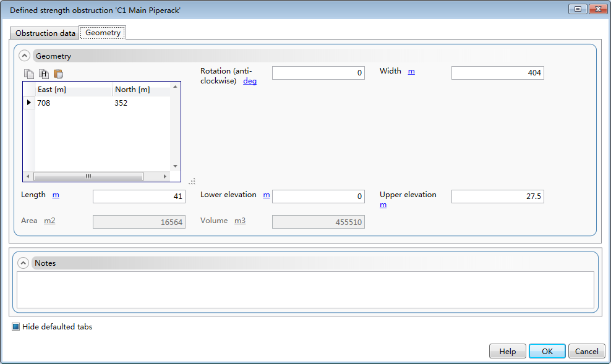Select the Geometry tab

coord(103,33)
